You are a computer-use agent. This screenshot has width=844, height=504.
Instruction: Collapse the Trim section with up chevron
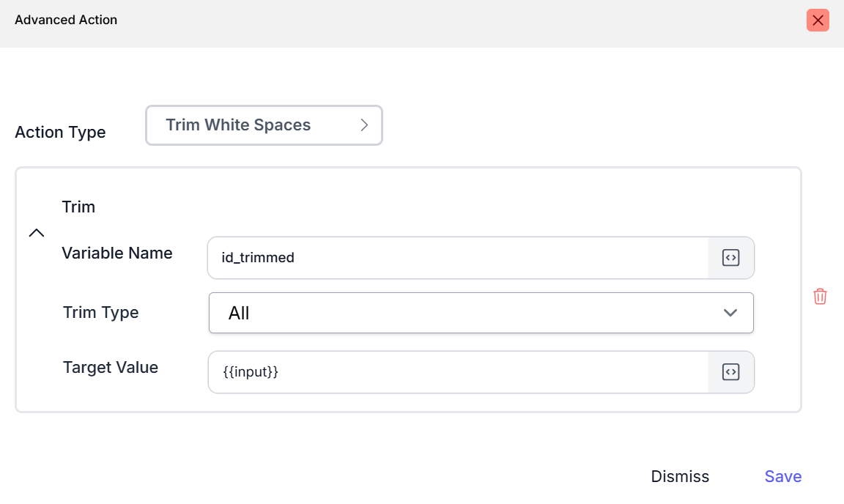click(36, 233)
